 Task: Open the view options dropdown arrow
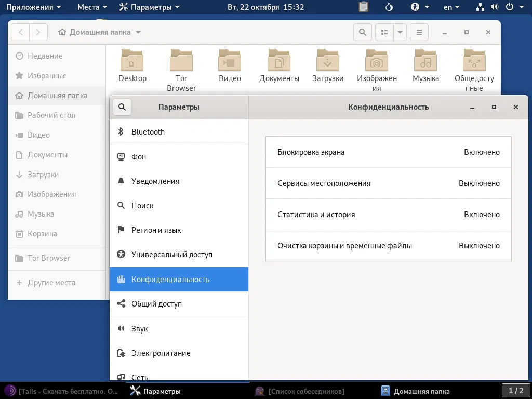click(x=400, y=32)
